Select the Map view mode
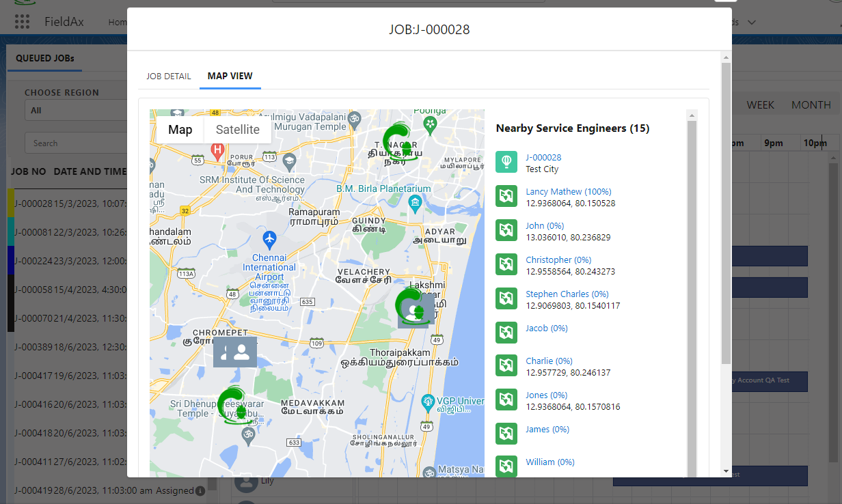The height and width of the screenshot is (504, 842). (x=180, y=129)
